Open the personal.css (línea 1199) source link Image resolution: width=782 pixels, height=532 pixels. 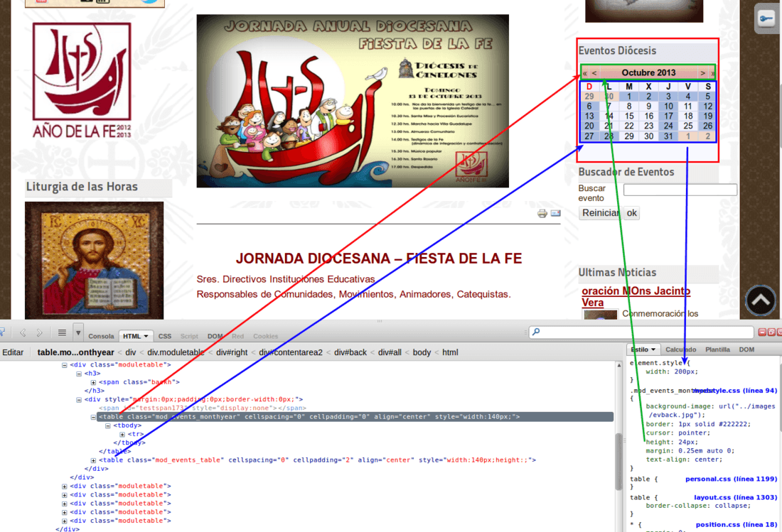[731, 479]
